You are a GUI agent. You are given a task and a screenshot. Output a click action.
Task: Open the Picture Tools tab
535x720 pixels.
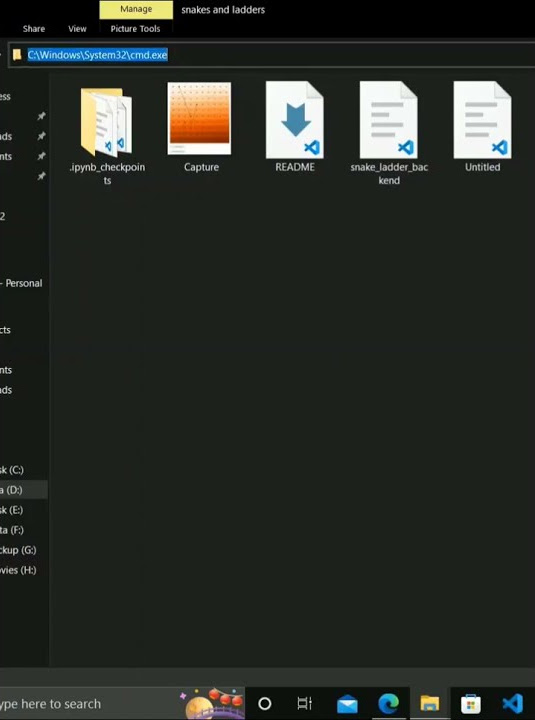coord(135,28)
